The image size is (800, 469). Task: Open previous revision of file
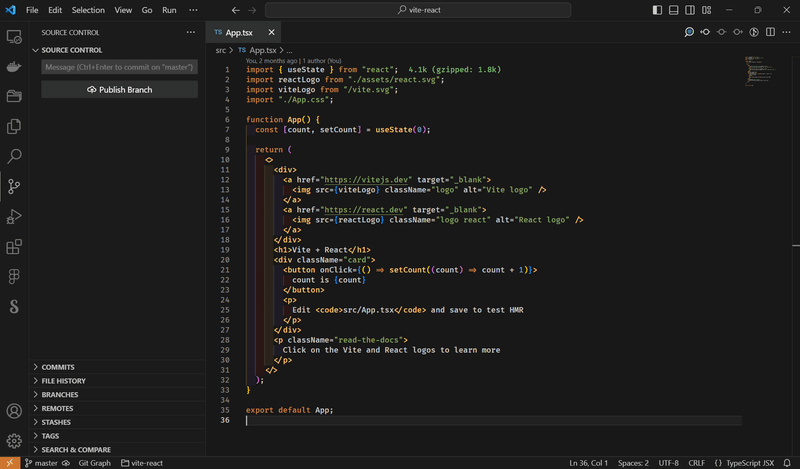click(x=705, y=32)
